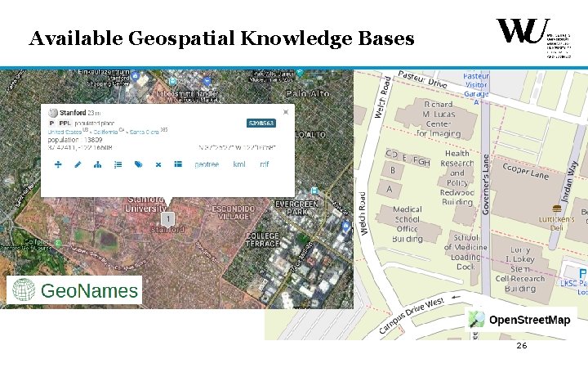
Task: Click the Lutticken's Deli burger icon
Action: point(557,209)
